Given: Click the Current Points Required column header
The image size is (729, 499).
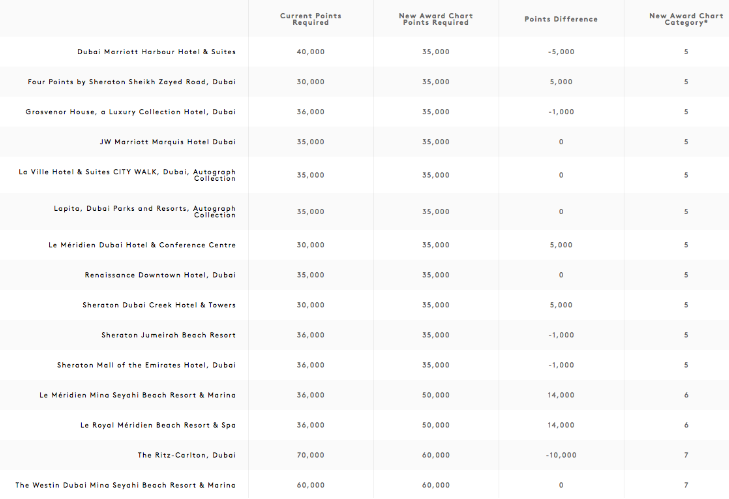Looking at the screenshot, I should point(310,19).
